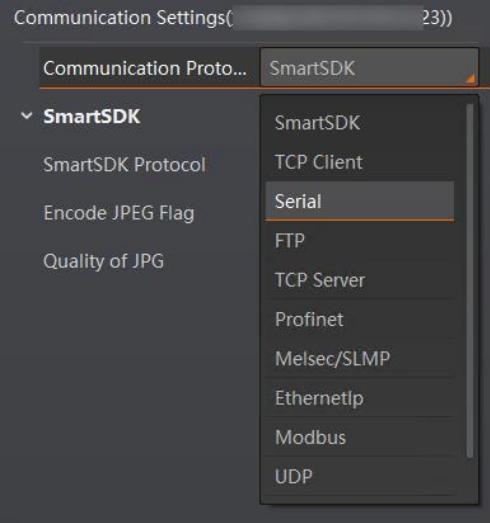490x523 pixels.
Task: Select EthernetIp from the list
Action: coord(360,398)
